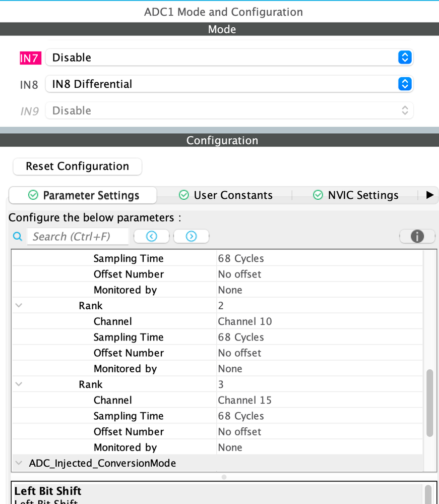Click the next search result arrow
The height and width of the screenshot is (504, 439).
(191, 236)
